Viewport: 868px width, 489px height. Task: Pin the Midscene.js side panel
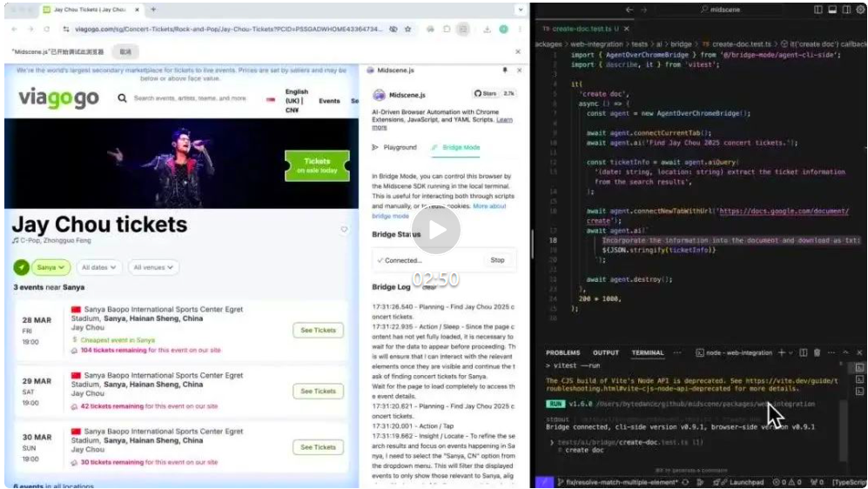point(504,70)
